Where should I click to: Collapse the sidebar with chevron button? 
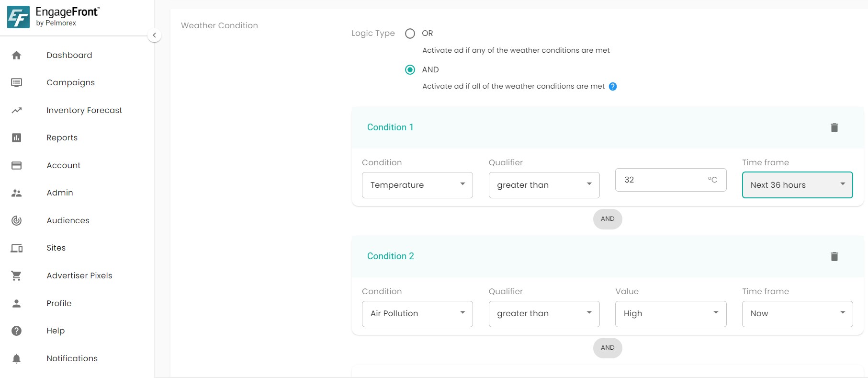(154, 35)
